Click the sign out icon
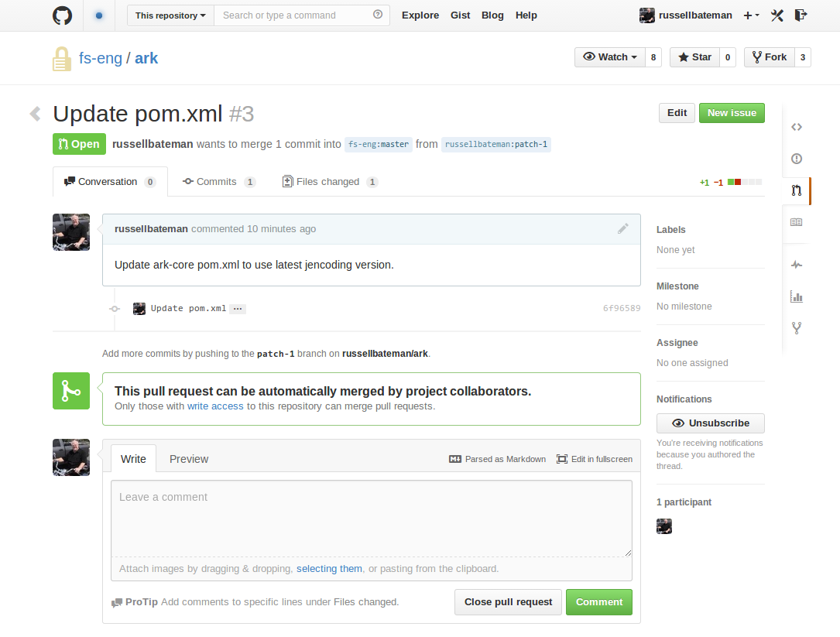Screen dimensions: 840x637 pyautogui.click(x=801, y=15)
